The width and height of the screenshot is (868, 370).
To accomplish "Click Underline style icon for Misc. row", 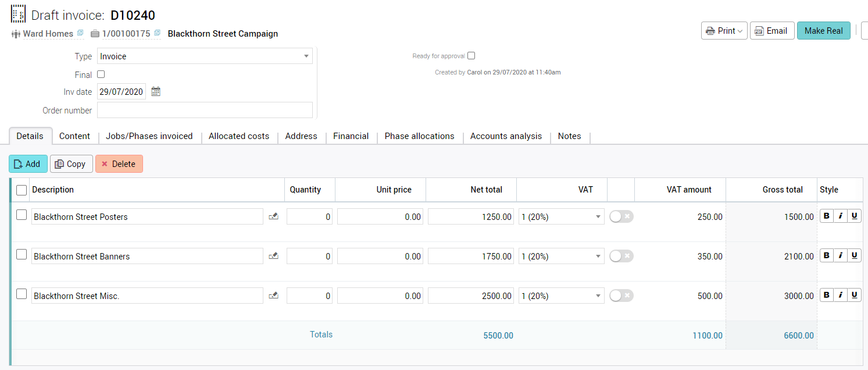I will click(854, 296).
